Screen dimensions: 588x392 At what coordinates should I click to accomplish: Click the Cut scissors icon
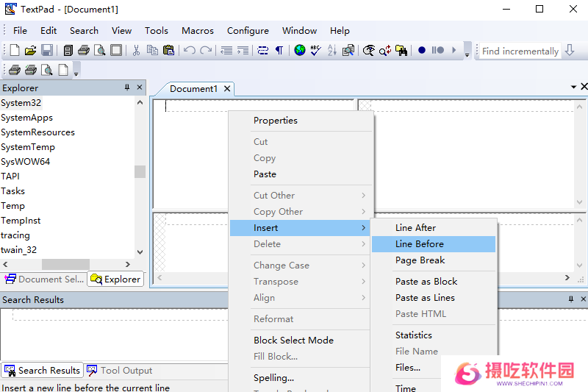(136, 50)
